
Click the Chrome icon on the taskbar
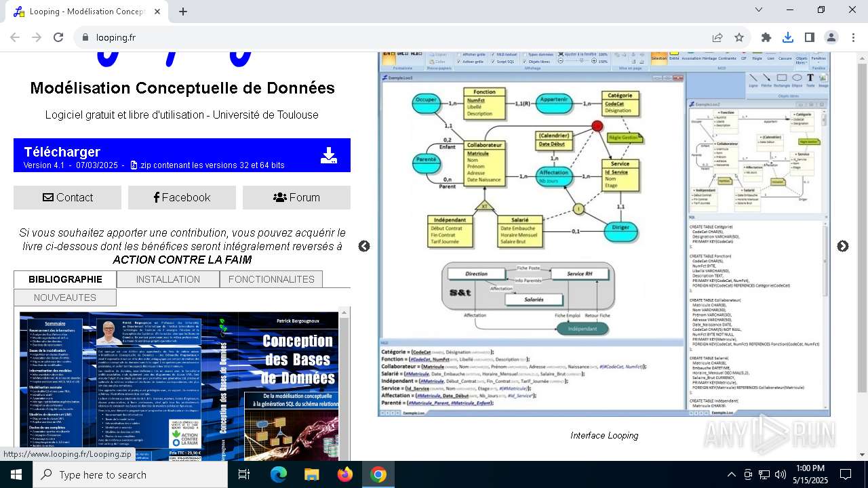(378, 474)
